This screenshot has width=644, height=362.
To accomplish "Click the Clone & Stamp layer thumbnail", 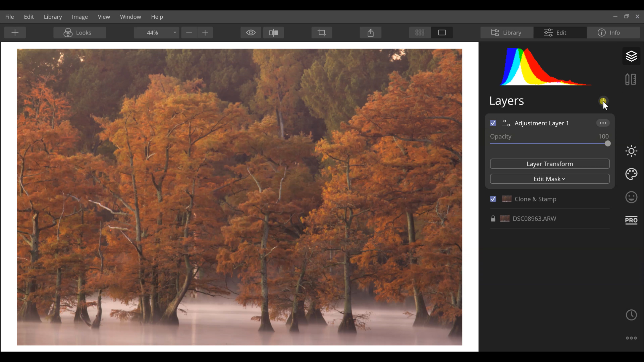I will [506, 199].
